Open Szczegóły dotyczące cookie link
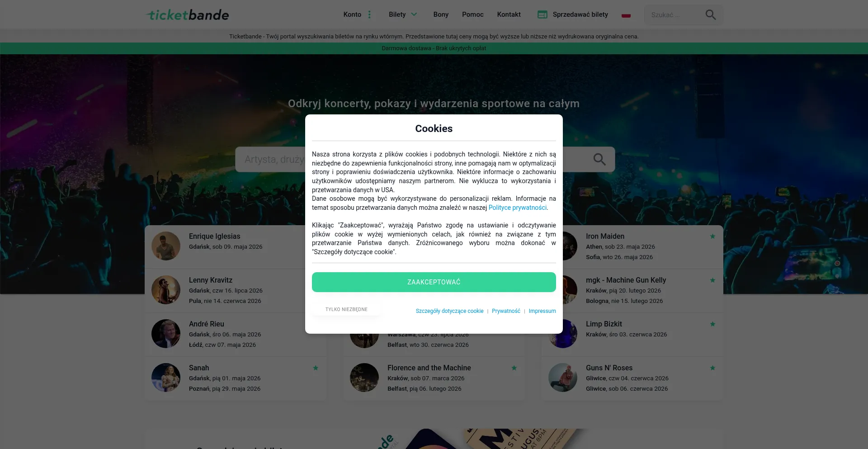Image resolution: width=868 pixels, height=449 pixels. 449,311
